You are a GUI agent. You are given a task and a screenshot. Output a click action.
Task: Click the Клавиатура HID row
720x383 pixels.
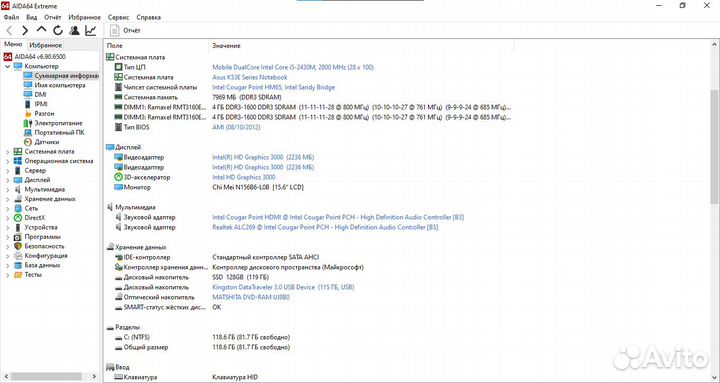pyautogui.click(x=186, y=377)
